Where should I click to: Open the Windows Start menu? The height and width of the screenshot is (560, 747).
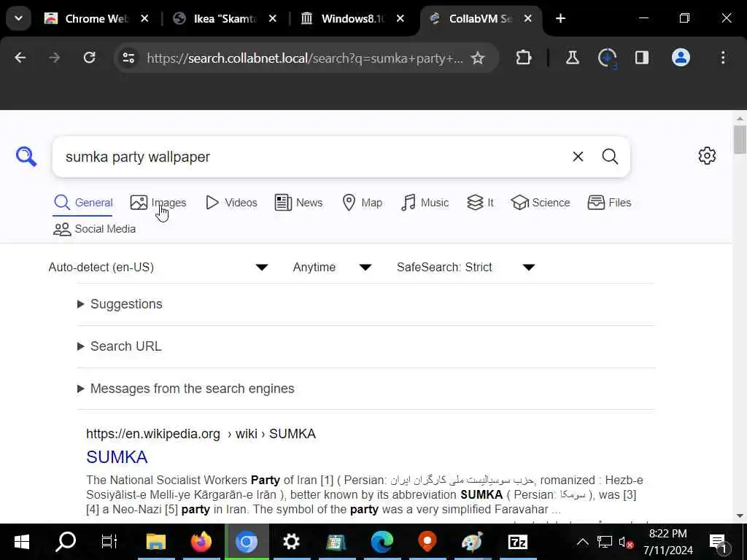[x=22, y=542]
